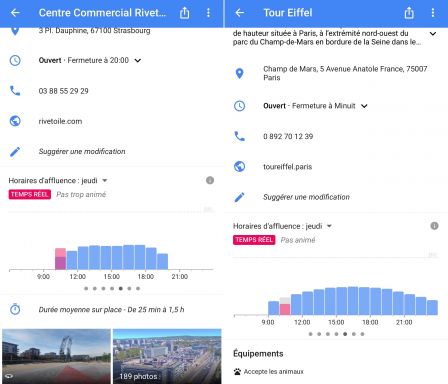Expand opening hours for Fermeture à Minuit

click(364, 106)
